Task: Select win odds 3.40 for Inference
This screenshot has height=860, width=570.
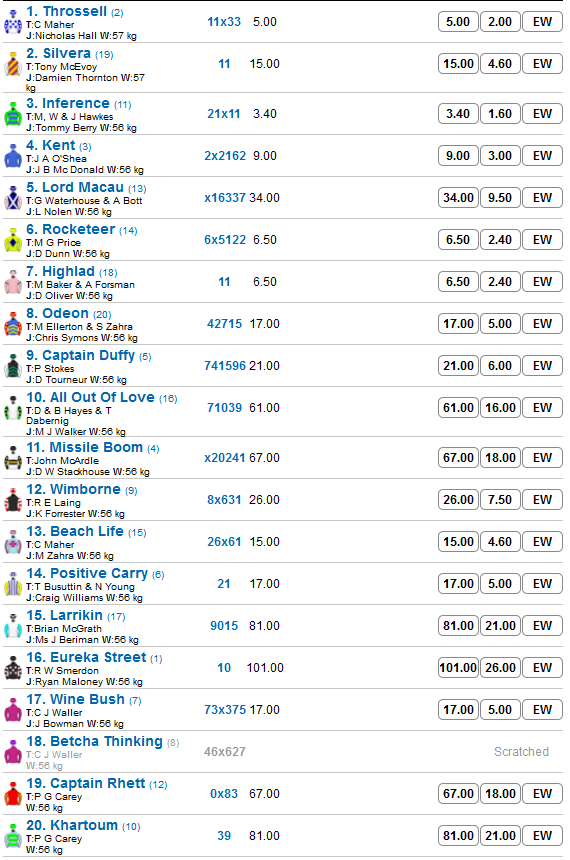Action: pyautogui.click(x=458, y=114)
